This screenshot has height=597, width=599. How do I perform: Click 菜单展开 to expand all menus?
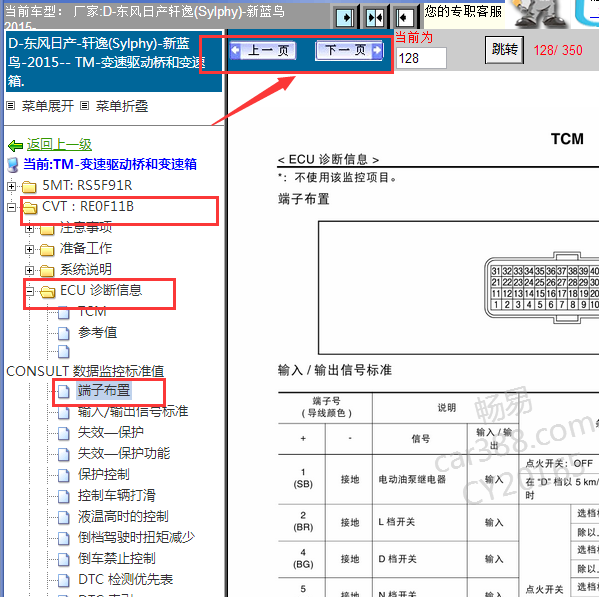coord(48,106)
